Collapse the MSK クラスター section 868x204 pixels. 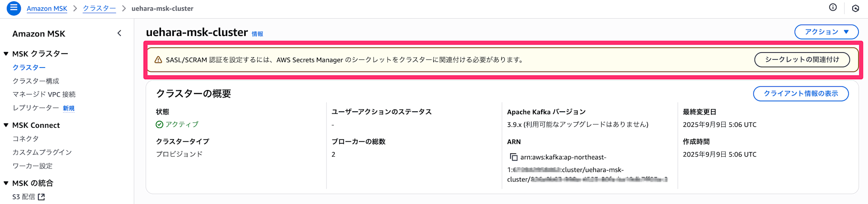6,54
